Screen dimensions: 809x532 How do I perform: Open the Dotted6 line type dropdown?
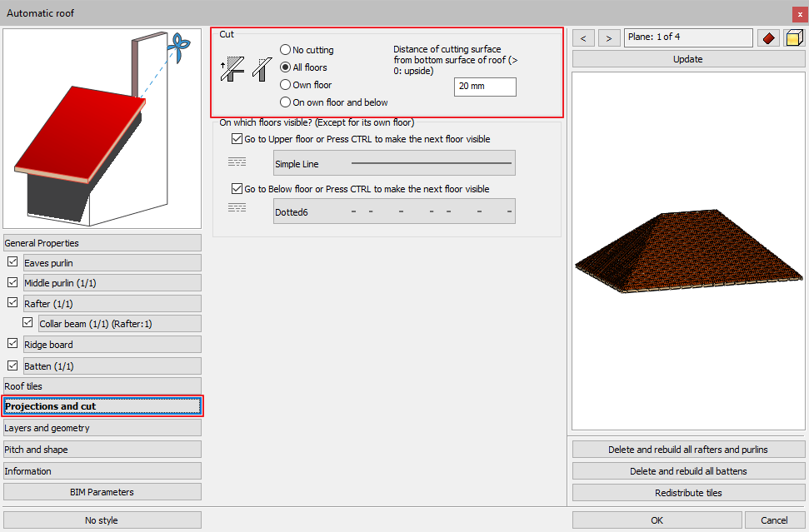coord(394,211)
